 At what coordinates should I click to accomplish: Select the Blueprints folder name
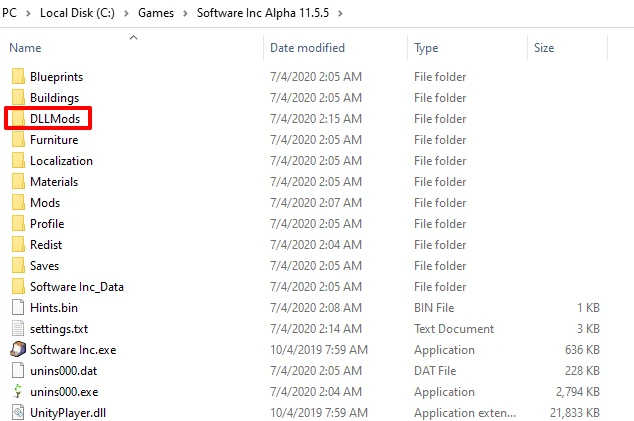click(x=56, y=77)
